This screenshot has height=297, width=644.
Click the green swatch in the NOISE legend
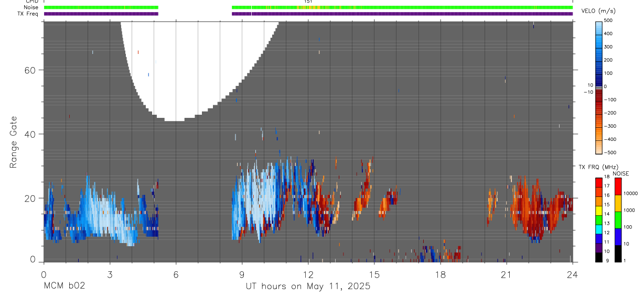618,219
